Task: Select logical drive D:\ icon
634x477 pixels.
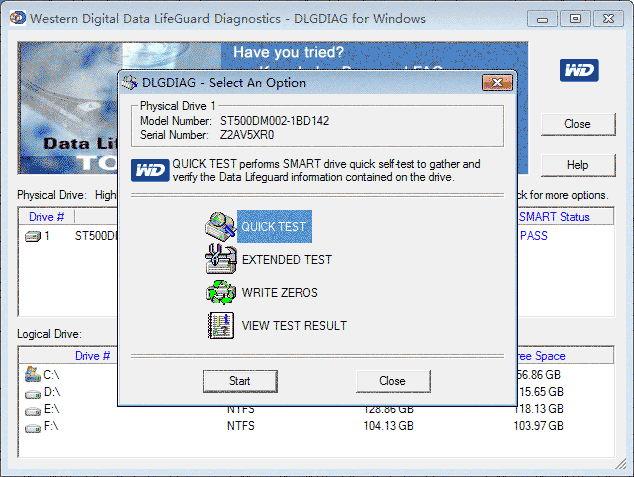Action: pos(33,393)
